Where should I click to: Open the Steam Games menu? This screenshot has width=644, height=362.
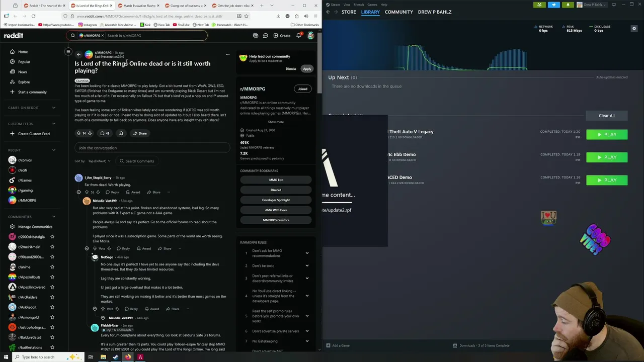click(372, 5)
